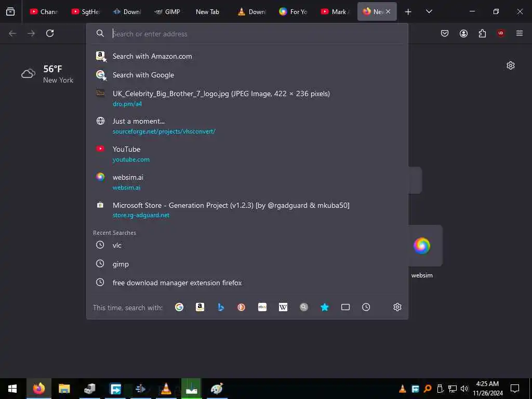This screenshot has width=532, height=399.
Task: Search bookmarks with the star icon
Action: pyautogui.click(x=325, y=307)
